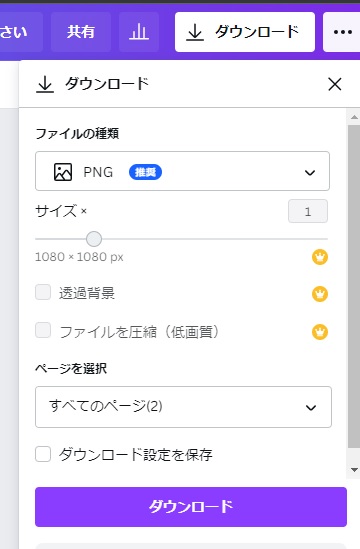Open the すべてのページ(2) page selector
Image resolution: width=360 pixels, height=549 pixels.
point(184,407)
